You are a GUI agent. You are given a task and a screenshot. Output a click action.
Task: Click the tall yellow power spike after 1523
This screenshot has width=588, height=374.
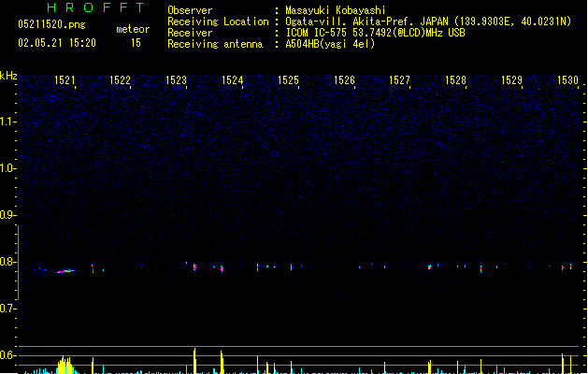coord(194,361)
